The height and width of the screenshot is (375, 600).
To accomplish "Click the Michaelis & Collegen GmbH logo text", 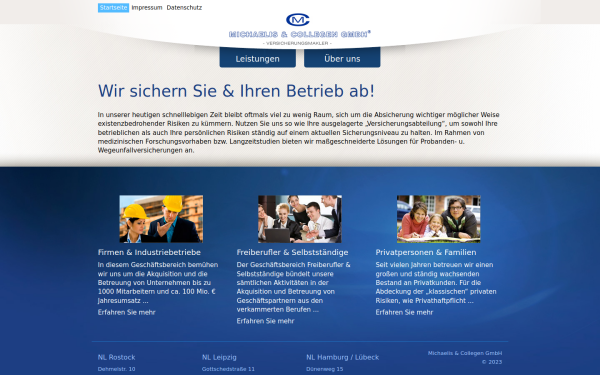I will point(300,34).
